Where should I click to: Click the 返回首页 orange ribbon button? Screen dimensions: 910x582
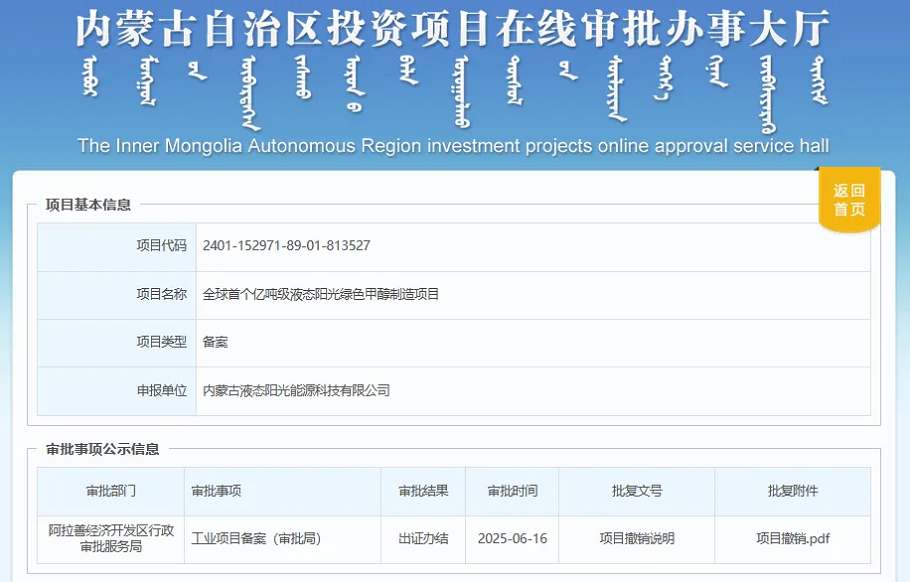849,200
